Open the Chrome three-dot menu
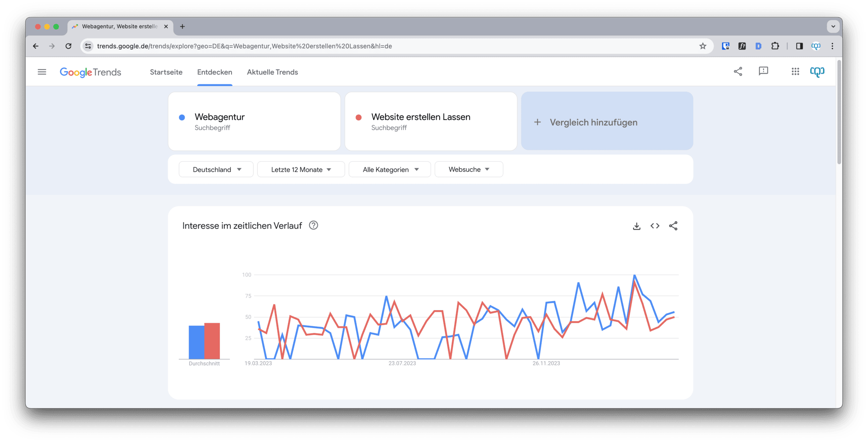This screenshot has height=442, width=868. [x=832, y=46]
